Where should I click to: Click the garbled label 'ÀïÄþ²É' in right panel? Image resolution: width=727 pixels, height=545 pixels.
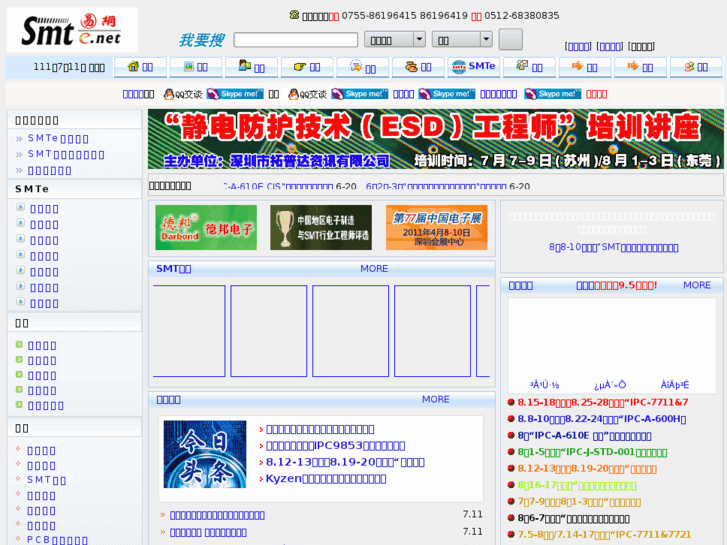pos(675,385)
